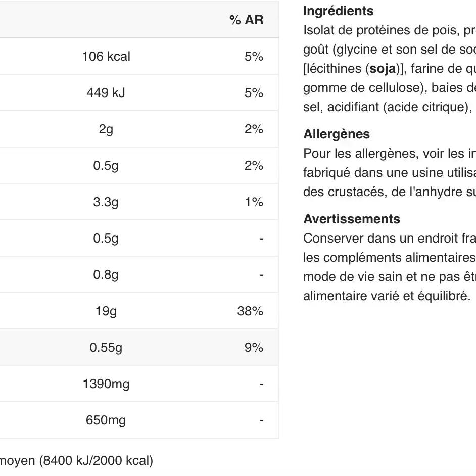Image resolution: width=476 pixels, height=476 pixels.
Task: Select the 3.3g value in the table
Action: 106,202
